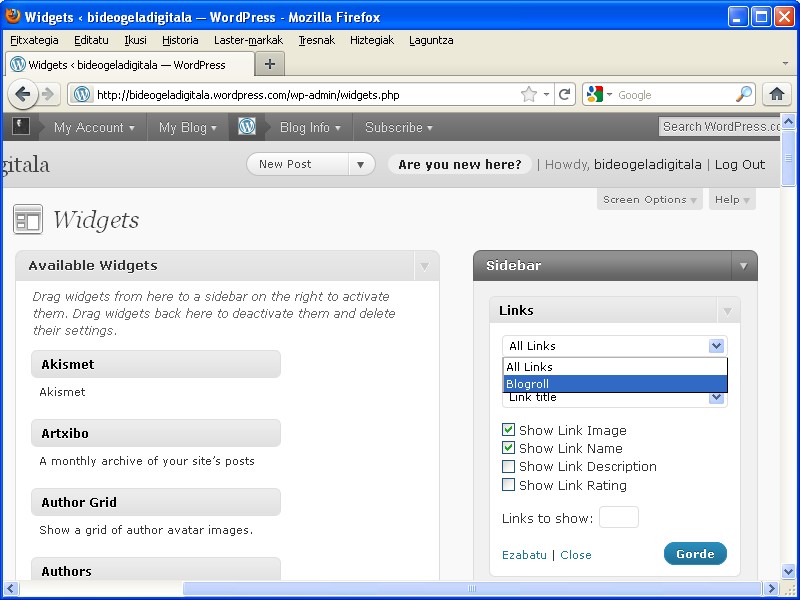Select the Akismet widget title bar

(x=156, y=364)
